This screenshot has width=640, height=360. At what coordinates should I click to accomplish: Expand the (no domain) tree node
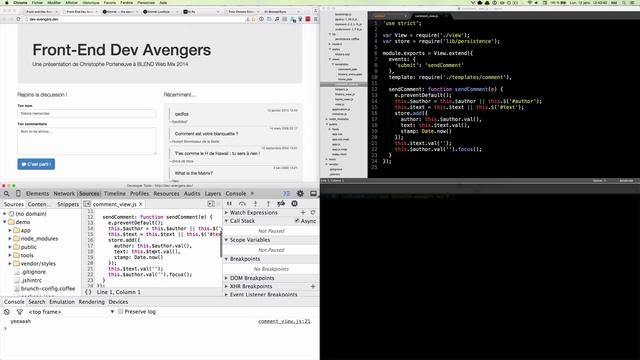coord(5,214)
